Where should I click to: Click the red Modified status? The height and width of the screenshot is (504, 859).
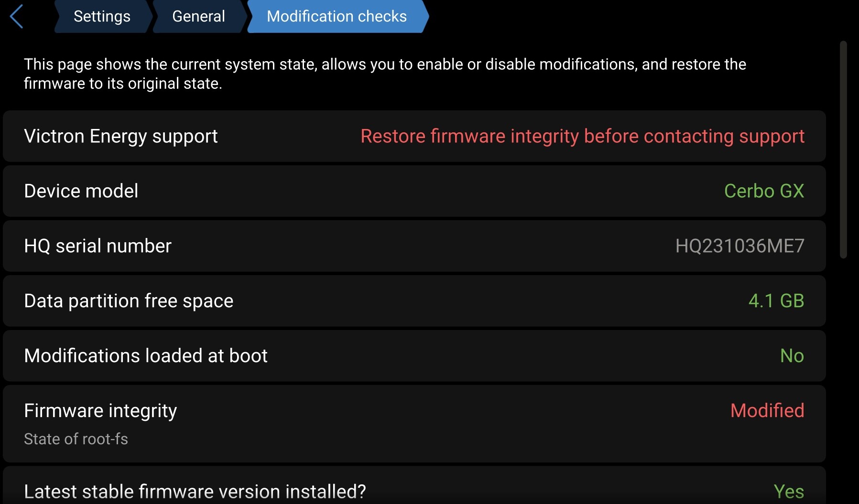pos(767,411)
